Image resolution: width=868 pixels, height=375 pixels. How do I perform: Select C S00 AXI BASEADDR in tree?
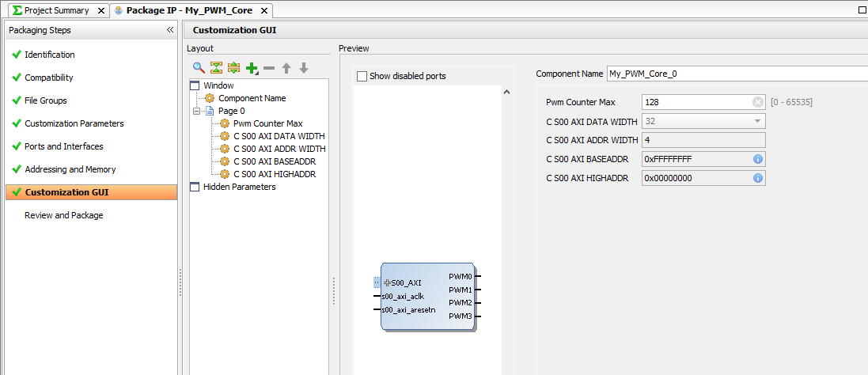click(x=274, y=162)
